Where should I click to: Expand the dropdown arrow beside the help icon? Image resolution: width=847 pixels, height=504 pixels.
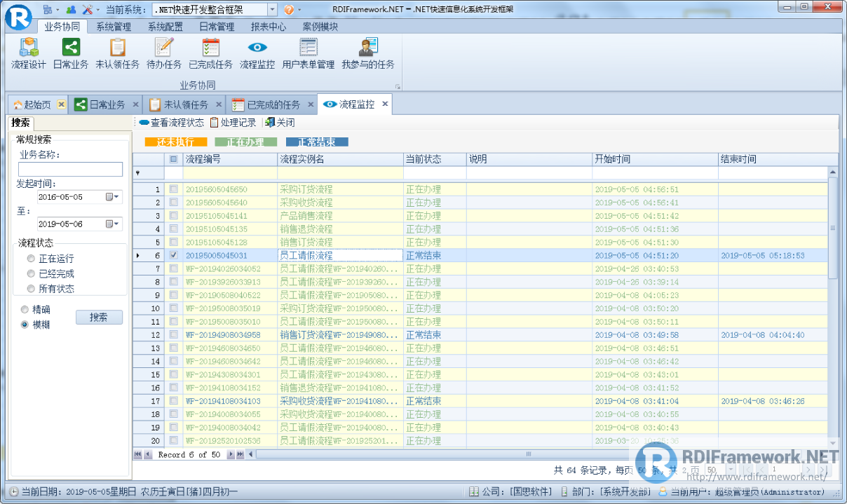(299, 10)
